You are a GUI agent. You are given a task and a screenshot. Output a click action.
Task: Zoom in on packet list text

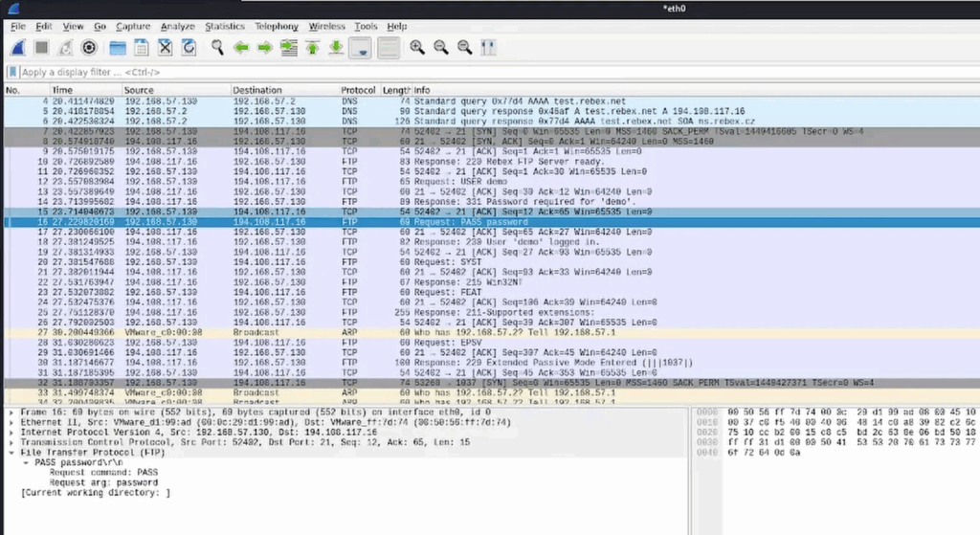[x=417, y=47]
